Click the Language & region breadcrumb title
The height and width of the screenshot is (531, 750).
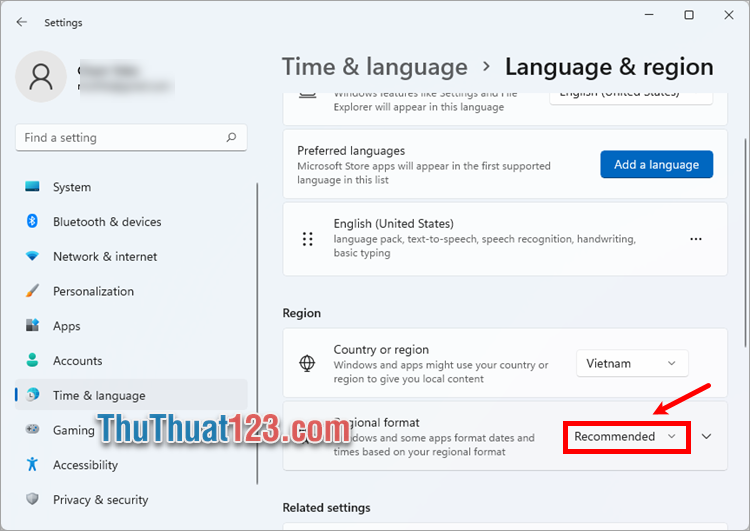pos(609,66)
